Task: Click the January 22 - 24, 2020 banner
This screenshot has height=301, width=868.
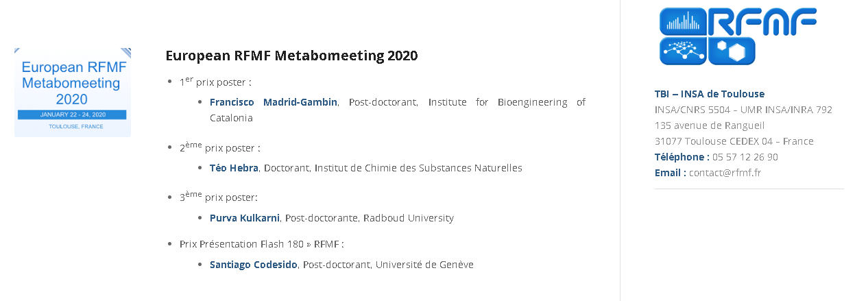Action: point(72,115)
